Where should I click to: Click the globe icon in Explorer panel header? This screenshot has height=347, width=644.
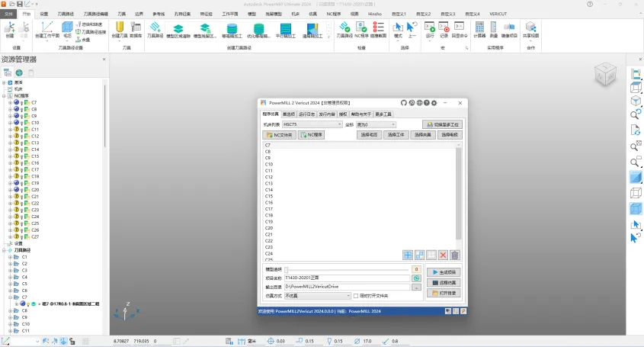coord(19,72)
